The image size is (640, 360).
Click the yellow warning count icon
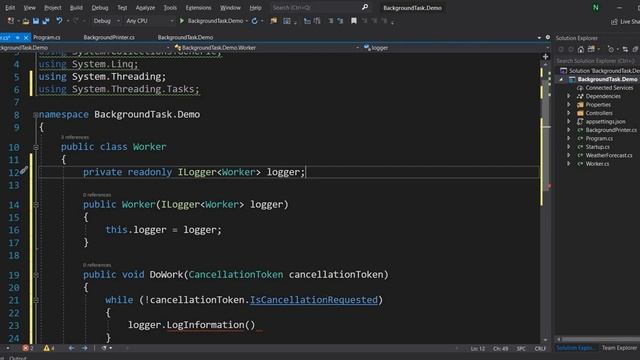pos(47,348)
